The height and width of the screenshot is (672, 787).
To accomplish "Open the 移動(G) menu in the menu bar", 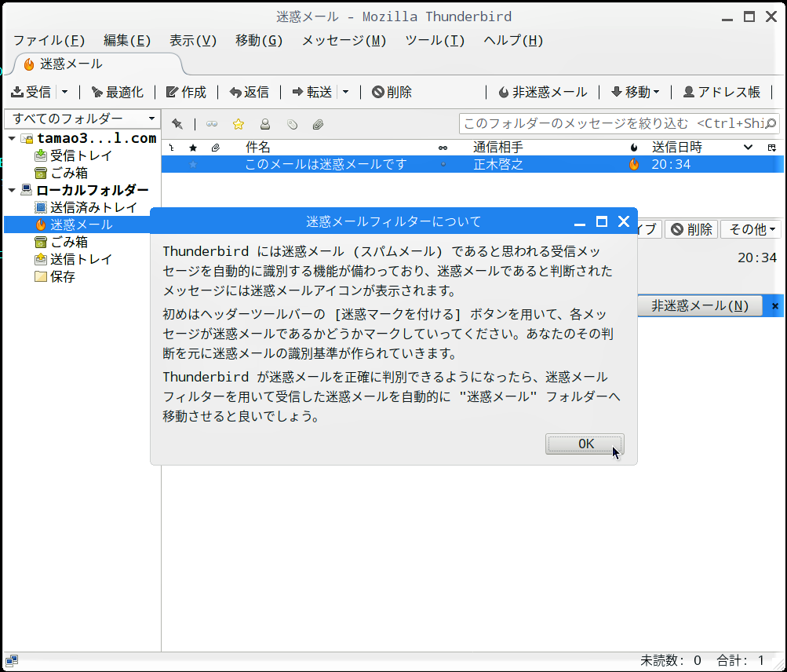I will click(259, 40).
